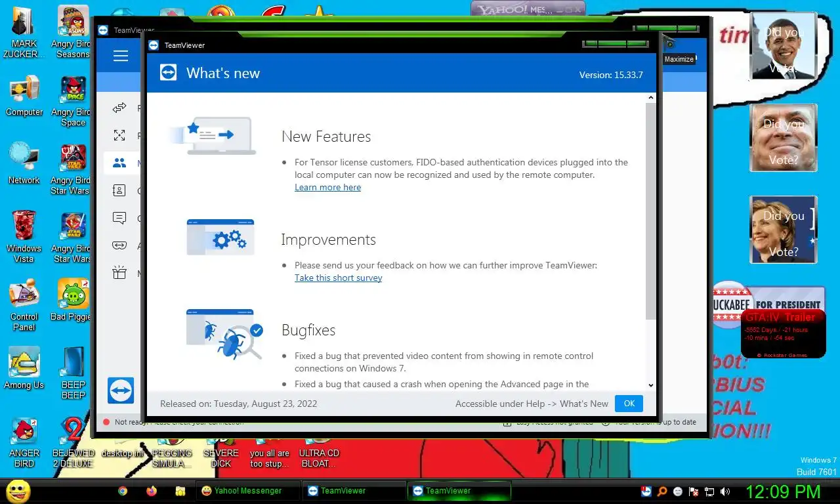Click the What's new vertical scrollbar thumb
The image size is (840, 504).
650,210
